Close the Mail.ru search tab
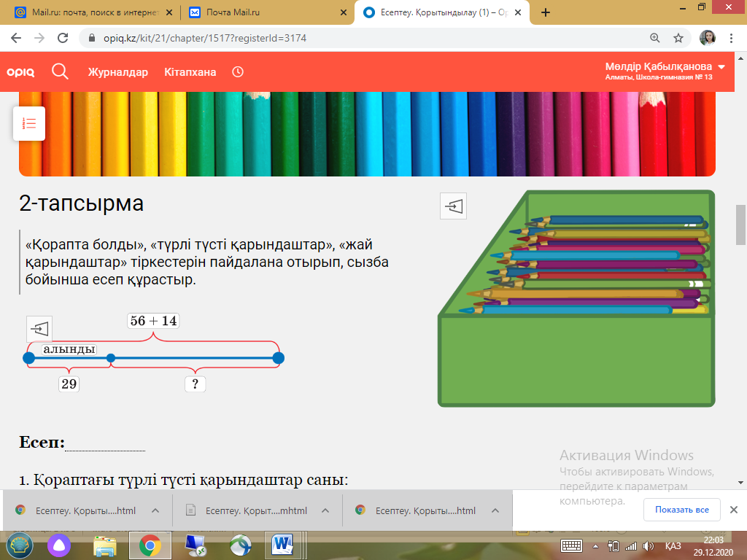The height and width of the screenshot is (560, 747). [169, 13]
